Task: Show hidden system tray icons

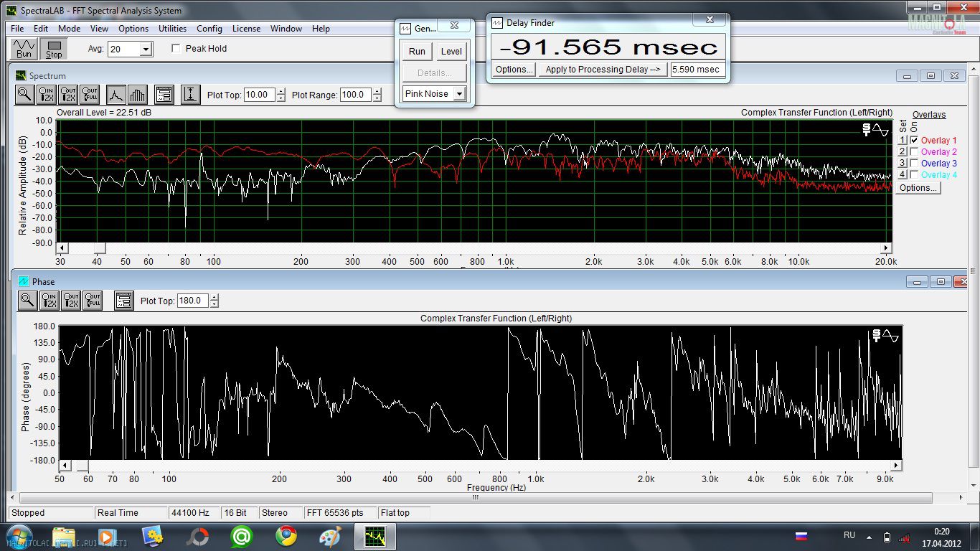Action: (870, 537)
